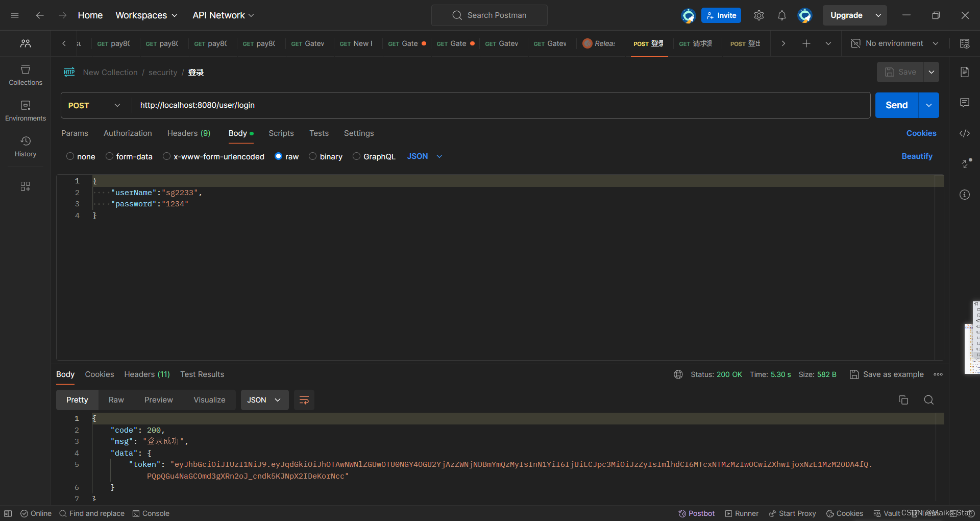The height and width of the screenshot is (521, 980).
Task: Open the documentation panel on the right edge
Action: (x=964, y=72)
